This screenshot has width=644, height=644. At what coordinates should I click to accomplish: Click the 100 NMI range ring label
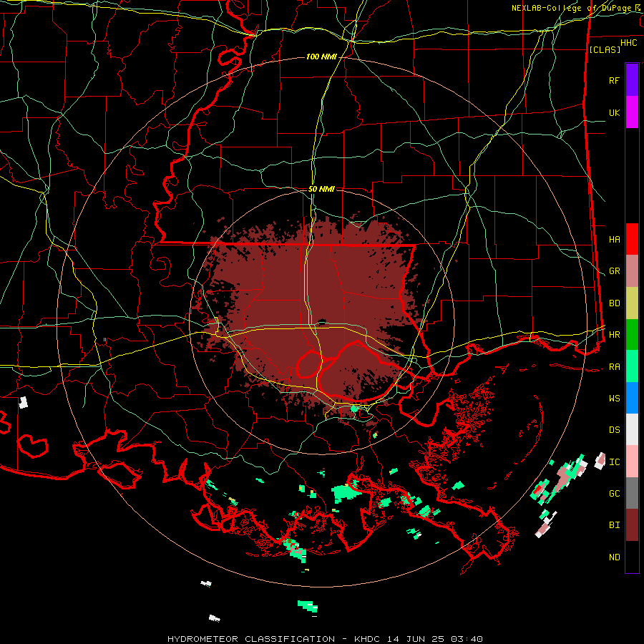tap(321, 57)
